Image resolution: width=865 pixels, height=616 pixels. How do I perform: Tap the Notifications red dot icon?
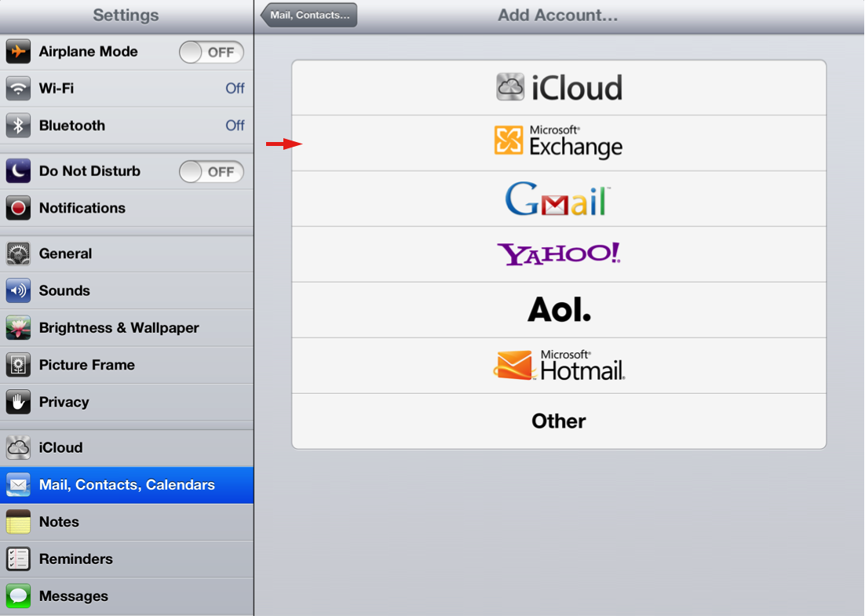tap(18, 208)
